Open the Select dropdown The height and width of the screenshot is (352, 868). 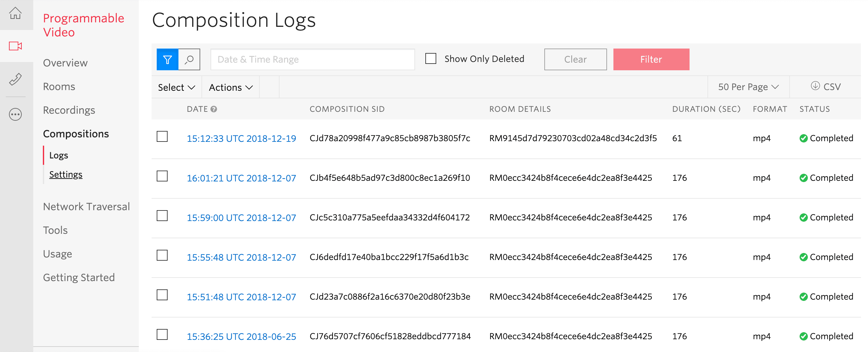pos(176,87)
